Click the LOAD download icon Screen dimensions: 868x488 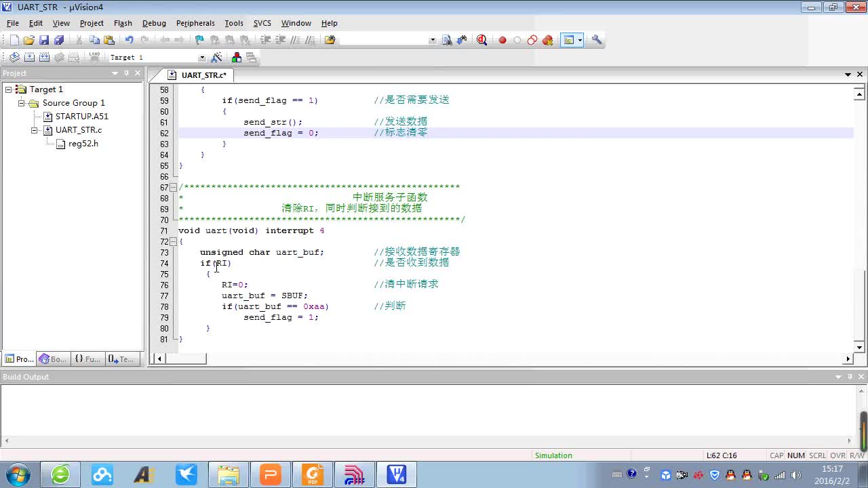94,58
